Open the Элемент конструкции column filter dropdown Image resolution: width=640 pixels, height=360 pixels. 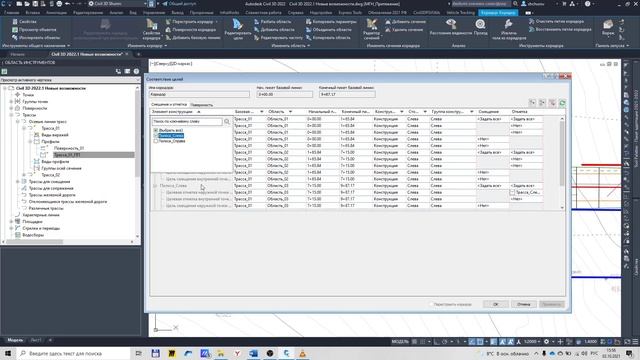(199, 112)
